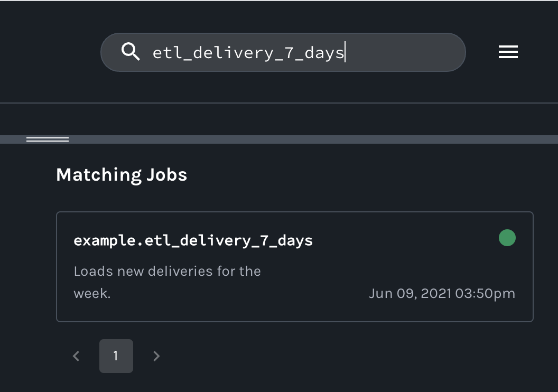Click the gray horizontal divider bar
Screen dimensions: 558x392
click(317, 139)
